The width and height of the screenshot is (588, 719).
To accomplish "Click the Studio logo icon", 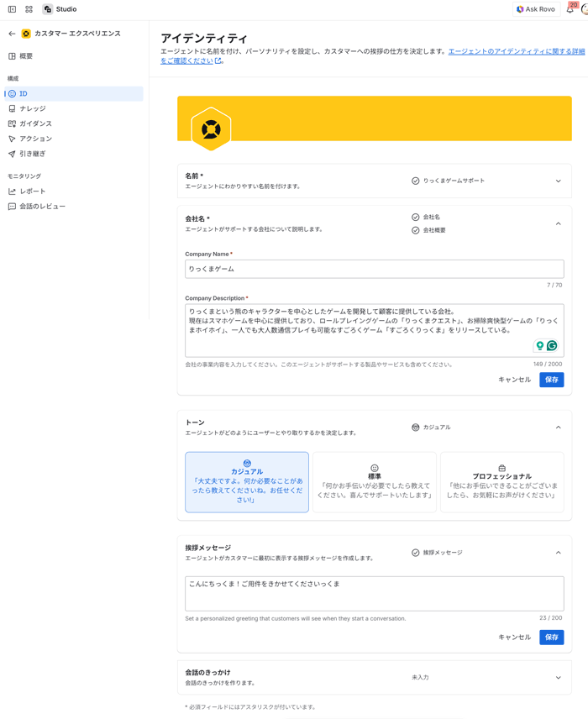I will coord(48,9).
